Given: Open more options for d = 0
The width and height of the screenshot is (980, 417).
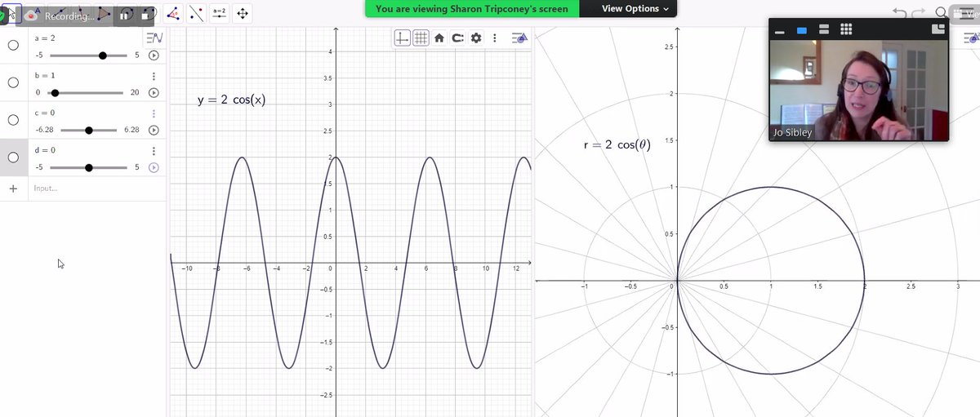Looking at the screenshot, I should (x=154, y=151).
